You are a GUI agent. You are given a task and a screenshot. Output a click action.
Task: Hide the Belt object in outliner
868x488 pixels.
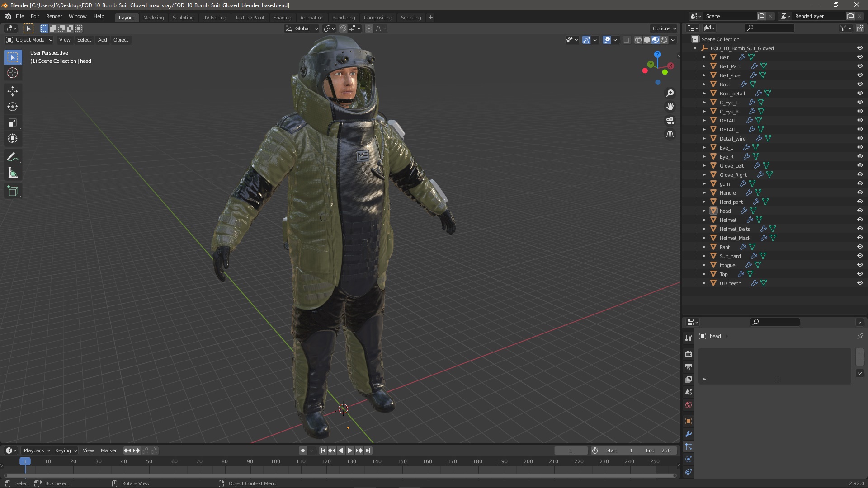pos(860,57)
